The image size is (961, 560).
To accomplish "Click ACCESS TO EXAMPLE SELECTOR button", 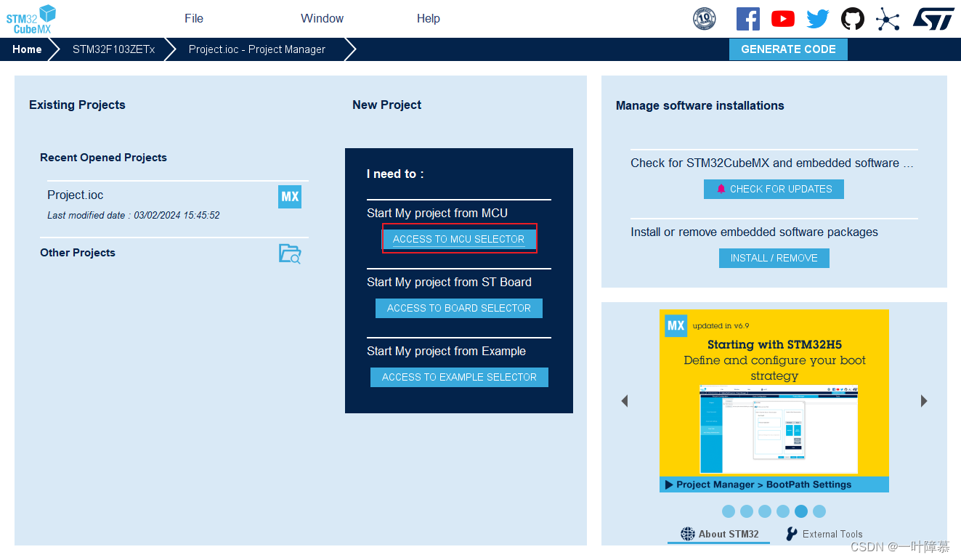I will [459, 377].
